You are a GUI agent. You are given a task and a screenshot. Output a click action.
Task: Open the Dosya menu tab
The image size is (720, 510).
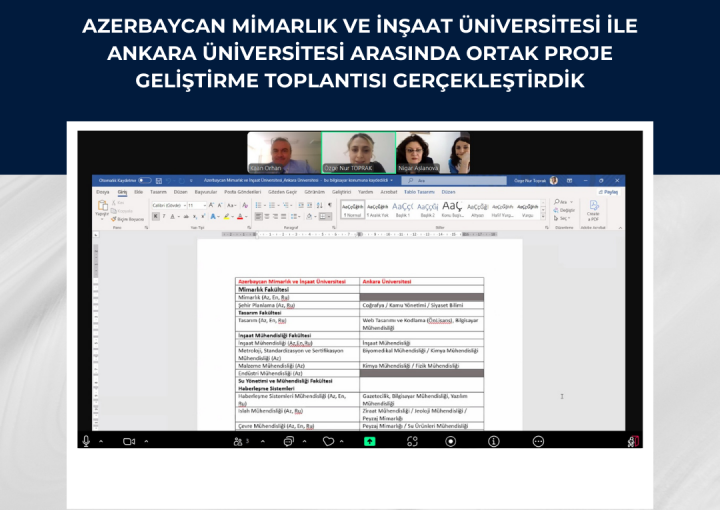click(x=102, y=192)
